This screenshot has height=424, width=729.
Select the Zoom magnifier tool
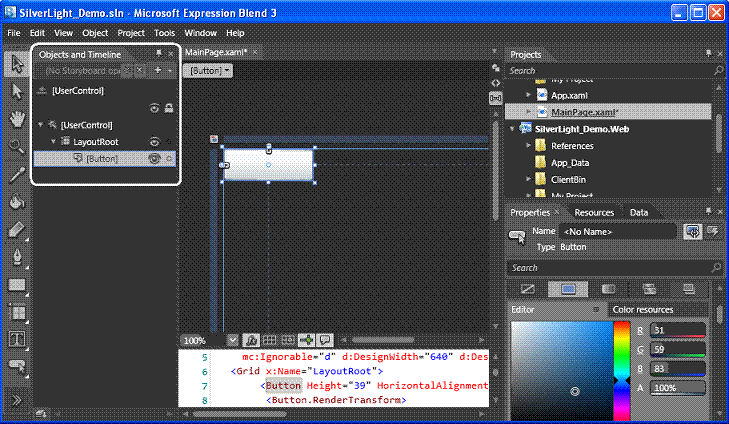[x=17, y=146]
